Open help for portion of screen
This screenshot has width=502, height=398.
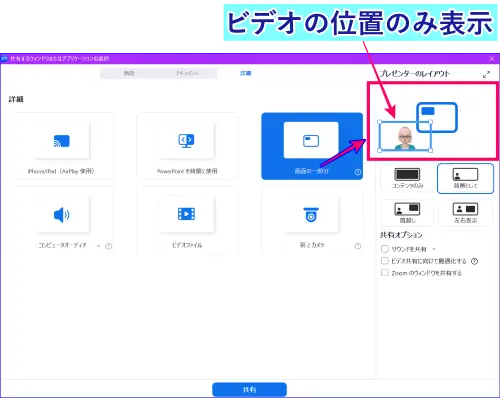click(x=358, y=172)
